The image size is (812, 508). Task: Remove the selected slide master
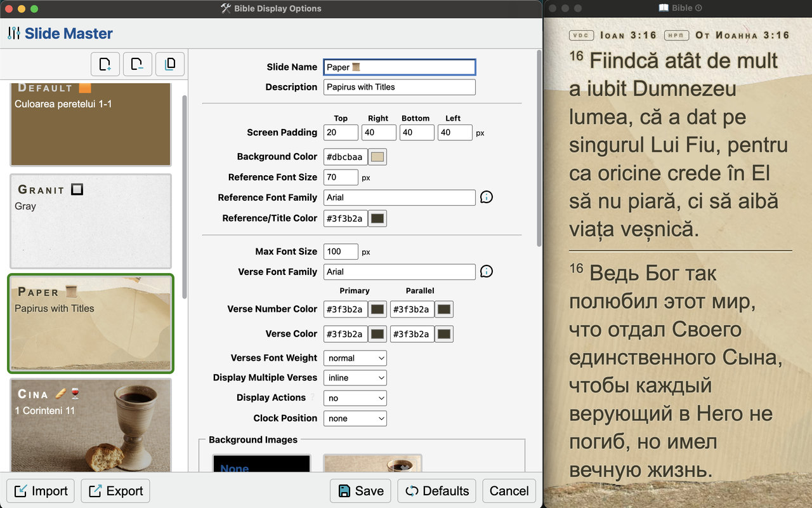coord(138,63)
